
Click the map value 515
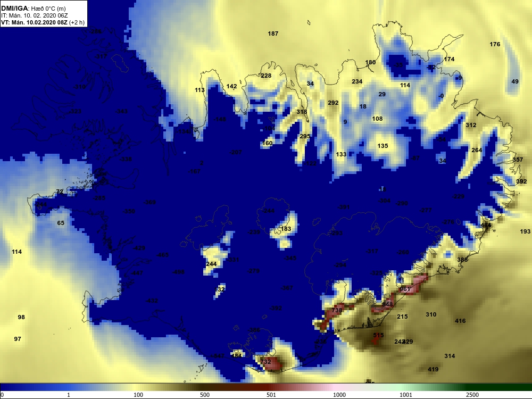coord(378,335)
